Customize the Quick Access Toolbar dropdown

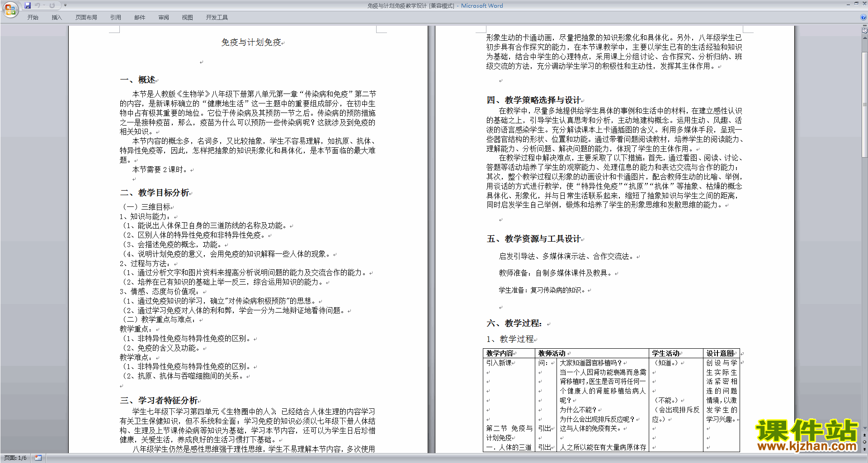click(65, 5)
